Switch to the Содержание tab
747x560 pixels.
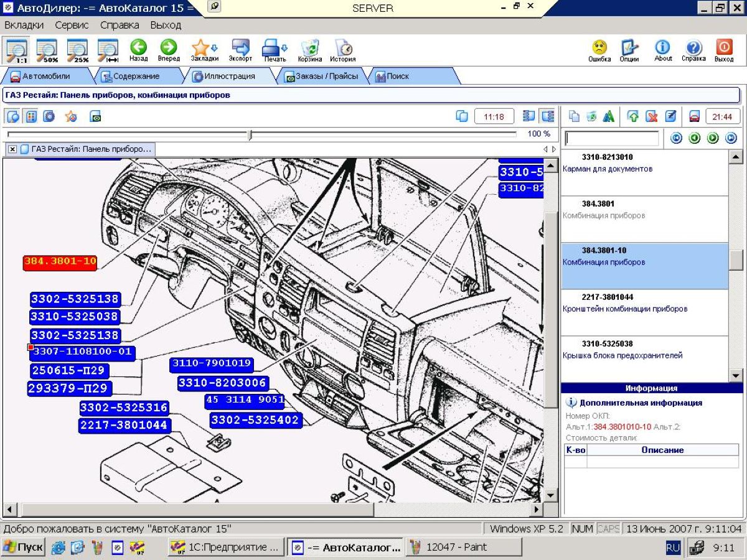136,76
